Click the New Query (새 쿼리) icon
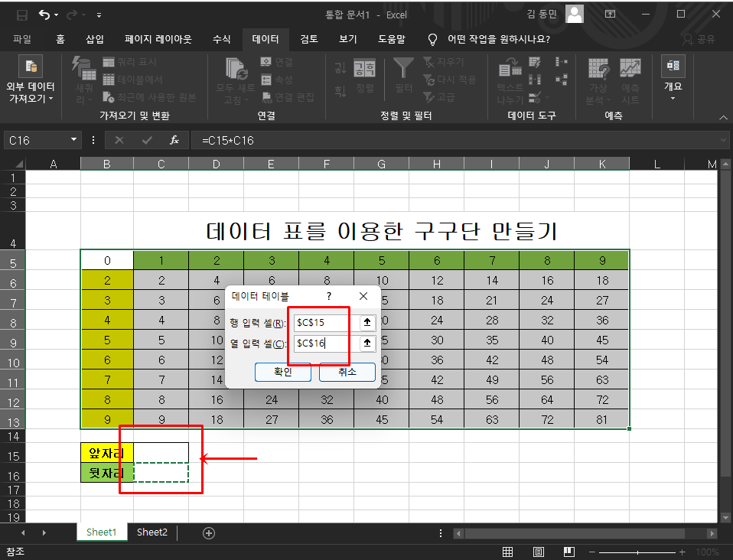This screenshot has height=560, width=733. point(84,69)
